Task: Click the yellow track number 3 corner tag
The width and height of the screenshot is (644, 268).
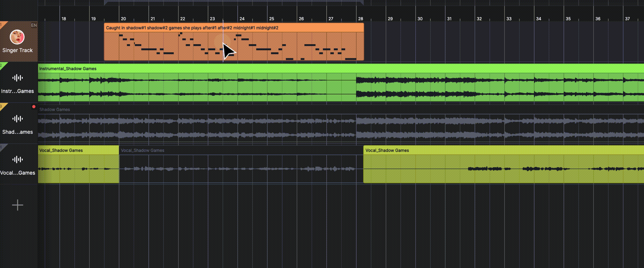Action: click(2, 106)
